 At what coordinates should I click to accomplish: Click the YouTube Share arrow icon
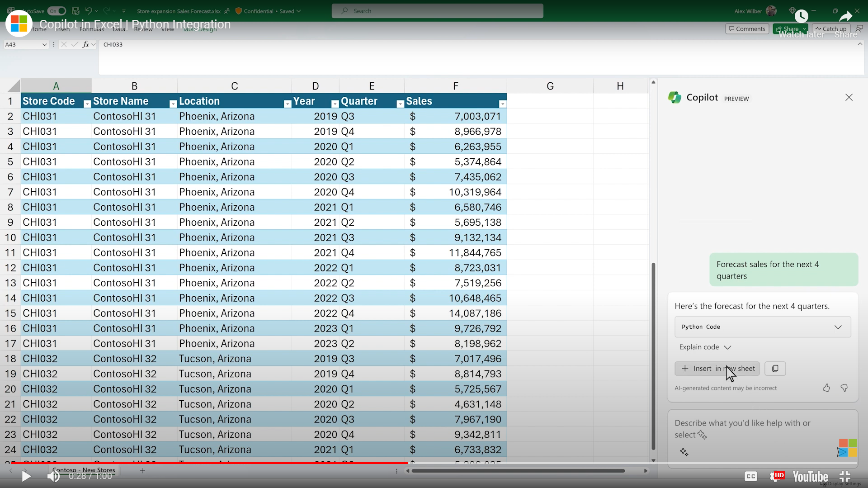pos(845,17)
